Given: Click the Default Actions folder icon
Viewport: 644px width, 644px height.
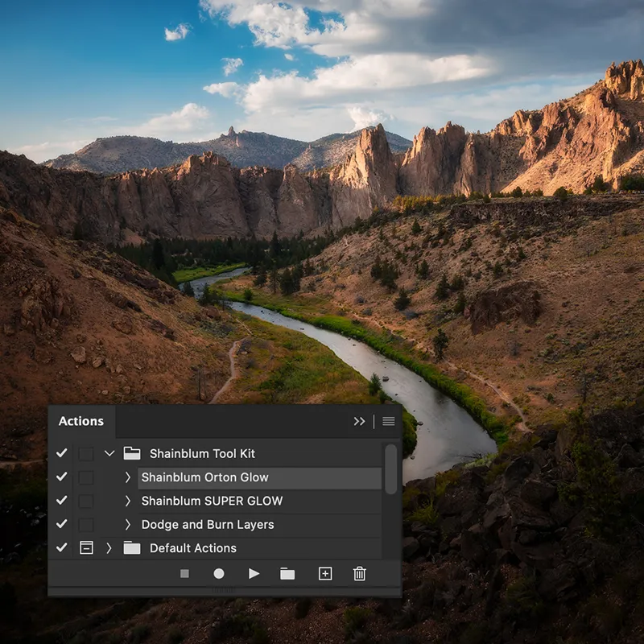Looking at the screenshot, I should coord(132,548).
